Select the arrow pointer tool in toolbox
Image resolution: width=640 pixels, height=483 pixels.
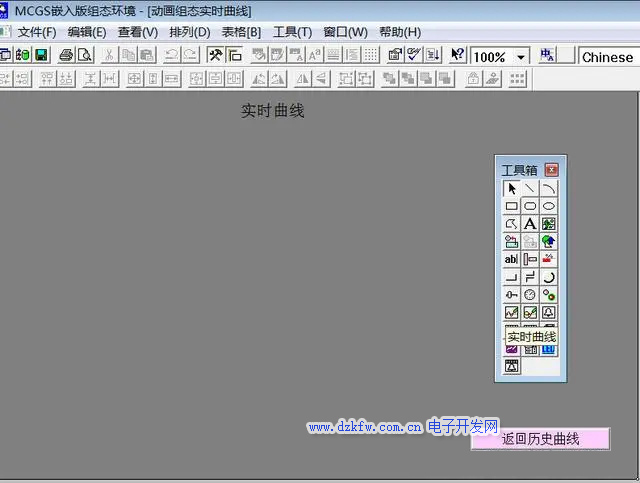[x=511, y=188]
